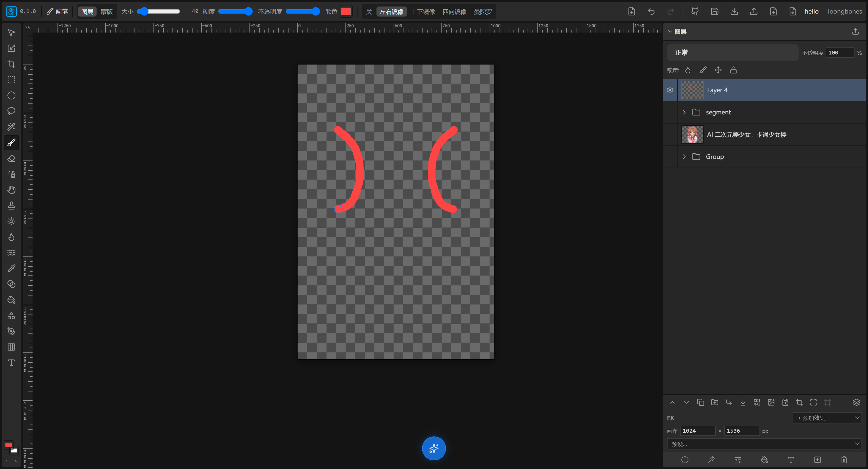Open the 预设 canvas preset dropdown
The height and width of the screenshot is (469, 868).
click(x=764, y=444)
